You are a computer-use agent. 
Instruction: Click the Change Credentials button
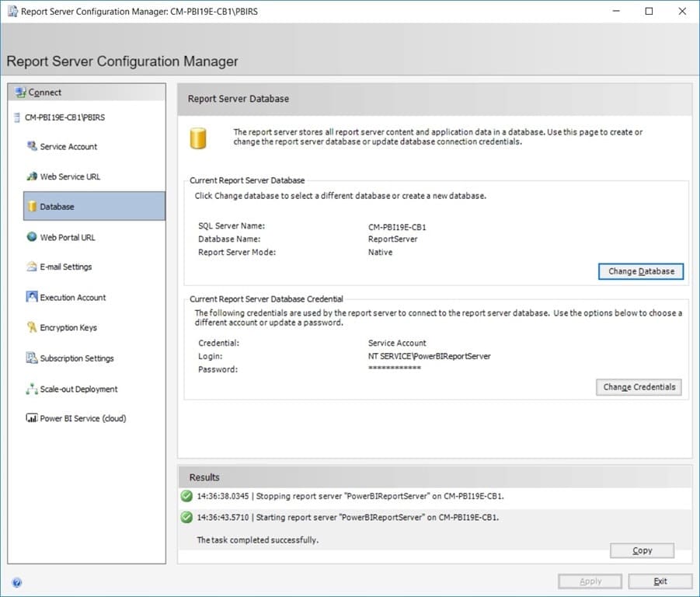coord(639,387)
